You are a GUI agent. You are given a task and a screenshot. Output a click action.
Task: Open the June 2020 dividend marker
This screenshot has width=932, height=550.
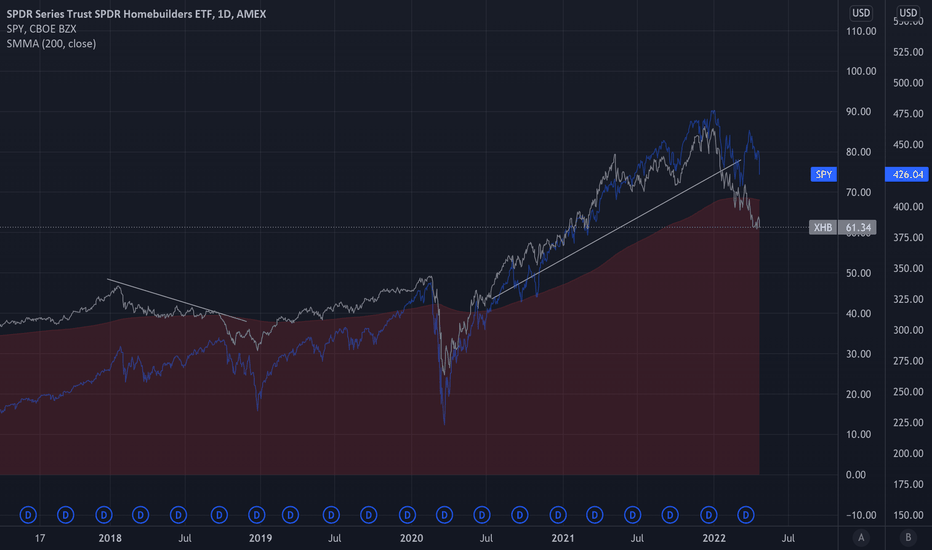(481, 514)
